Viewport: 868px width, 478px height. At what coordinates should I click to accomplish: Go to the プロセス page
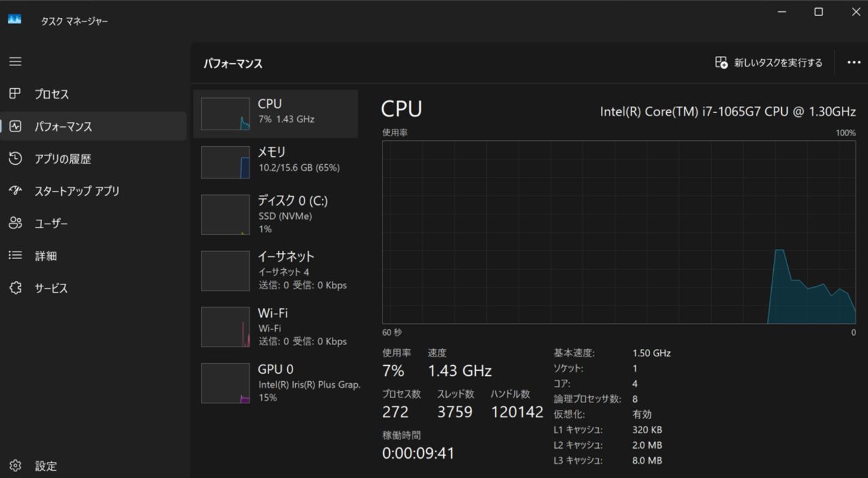point(93,94)
